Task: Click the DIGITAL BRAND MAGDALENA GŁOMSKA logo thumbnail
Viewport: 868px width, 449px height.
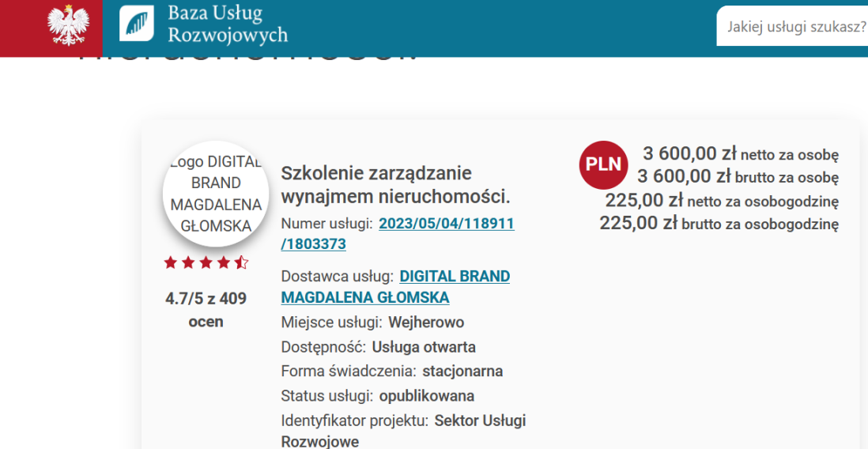Action: (216, 194)
